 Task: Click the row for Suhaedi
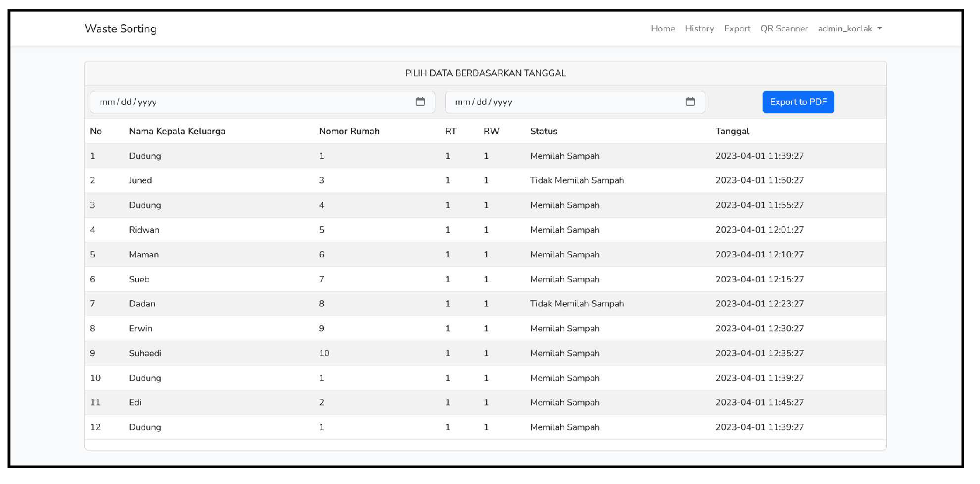coord(145,353)
